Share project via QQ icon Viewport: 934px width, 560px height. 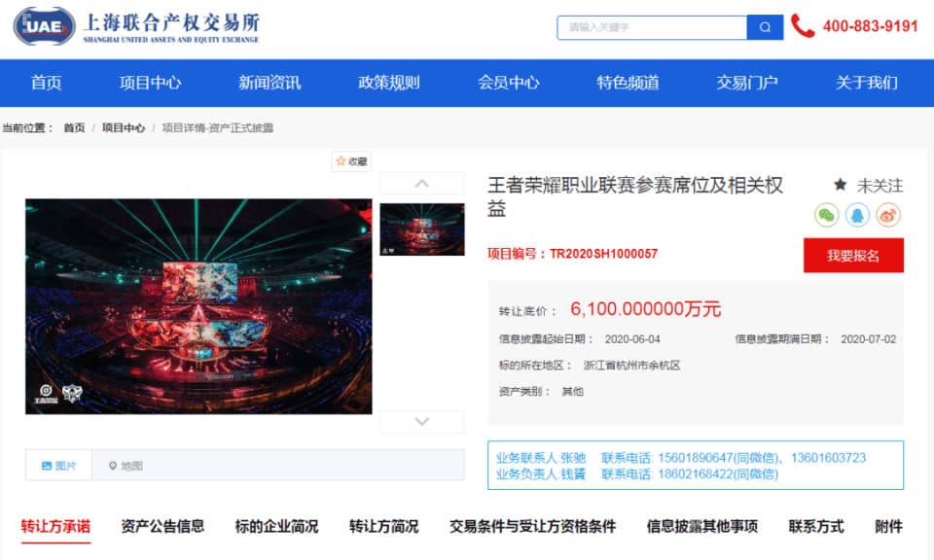coord(857,215)
